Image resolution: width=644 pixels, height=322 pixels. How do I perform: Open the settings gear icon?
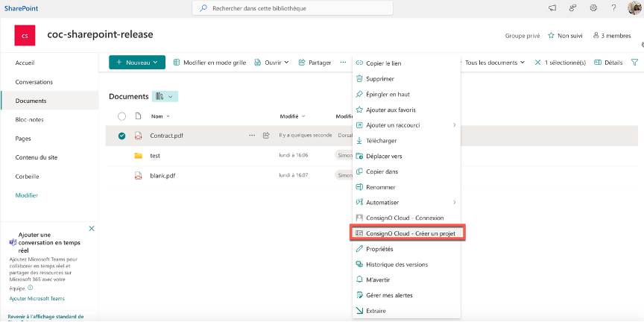click(593, 8)
